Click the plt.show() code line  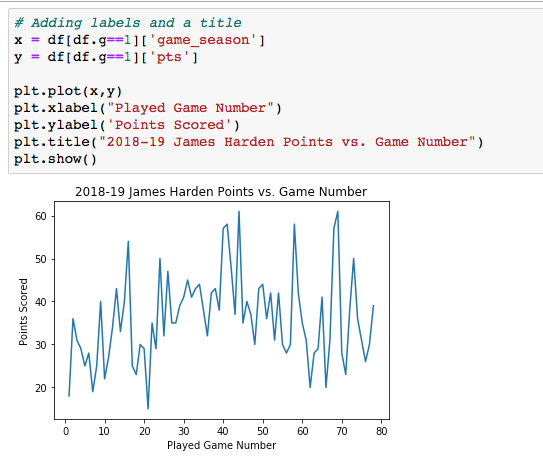(x=55, y=159)
